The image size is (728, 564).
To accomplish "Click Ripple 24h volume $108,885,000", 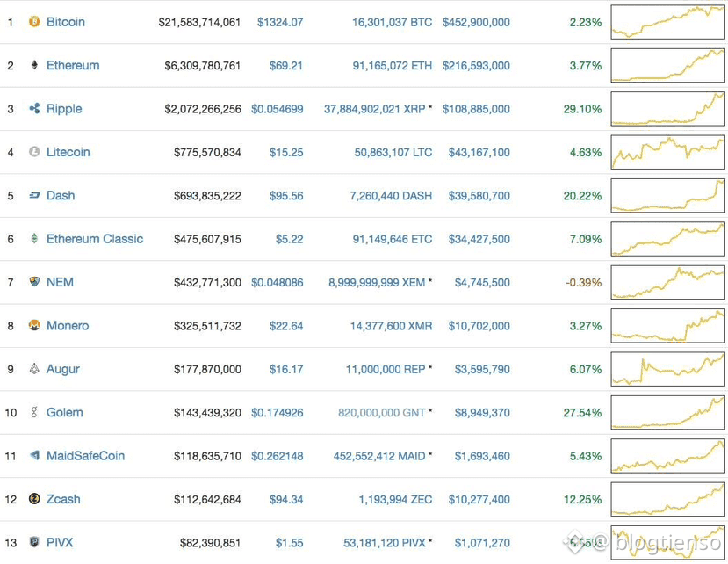I will click(x=476, y=109).
